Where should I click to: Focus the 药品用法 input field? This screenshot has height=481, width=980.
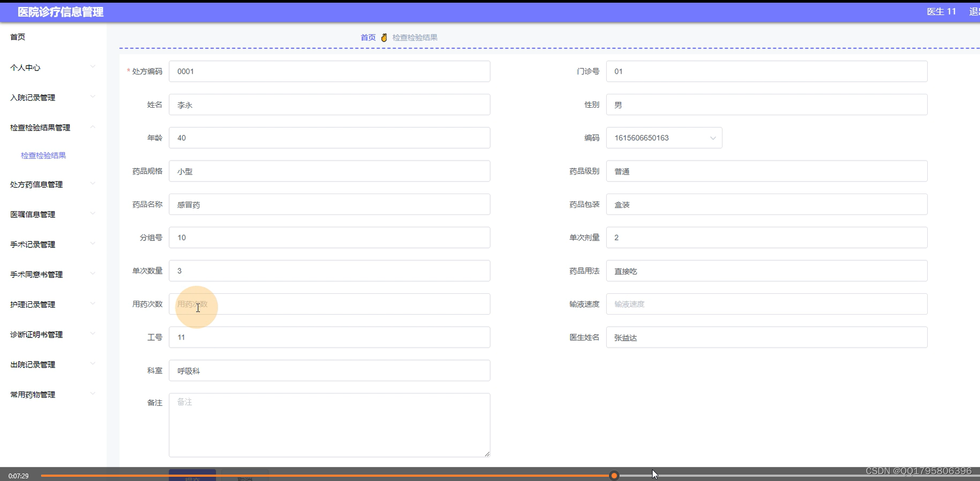pos(767,271)
